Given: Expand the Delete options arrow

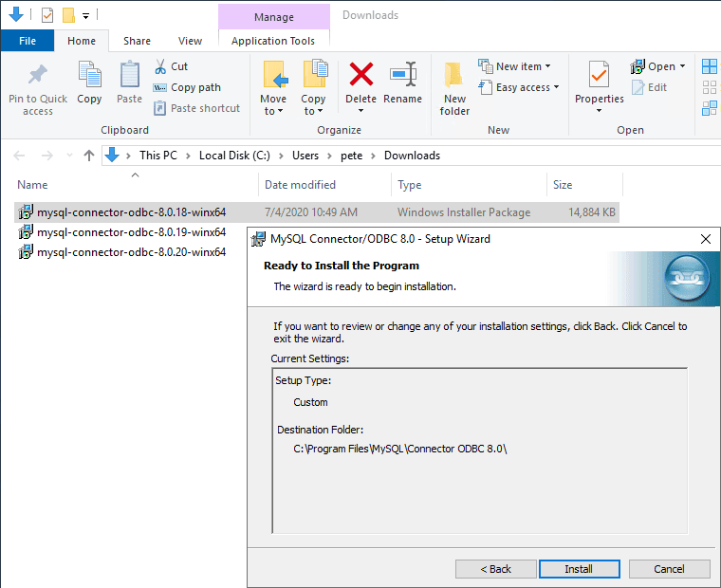Looking at the screenshot, I should coord(360,111).
